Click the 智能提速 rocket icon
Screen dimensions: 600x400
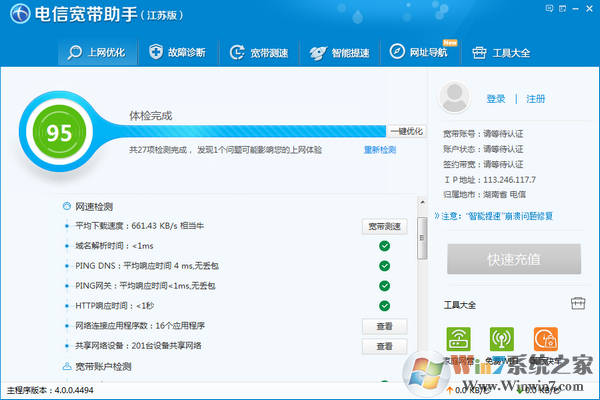click(317, 52)
